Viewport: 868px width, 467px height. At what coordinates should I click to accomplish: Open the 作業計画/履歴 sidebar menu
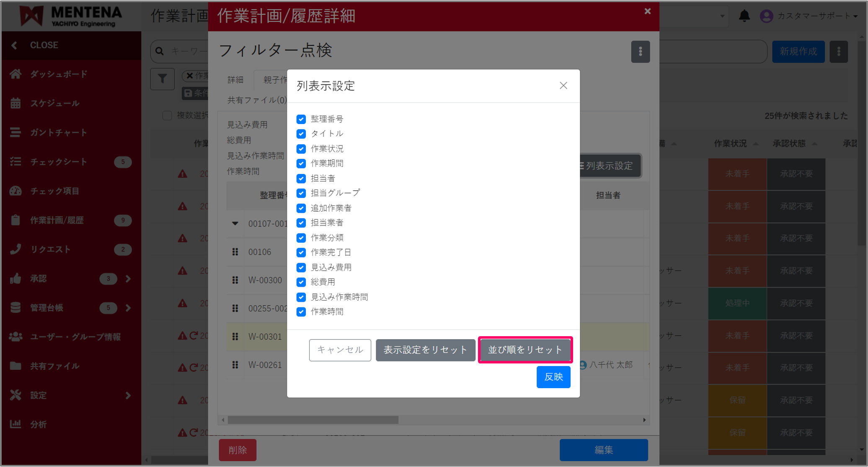57,220
